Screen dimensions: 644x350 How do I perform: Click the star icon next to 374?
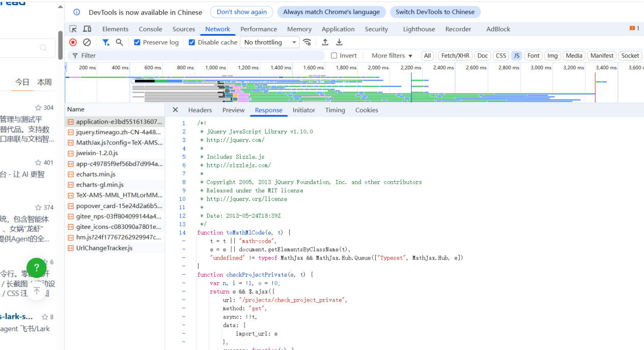point(38,208)
